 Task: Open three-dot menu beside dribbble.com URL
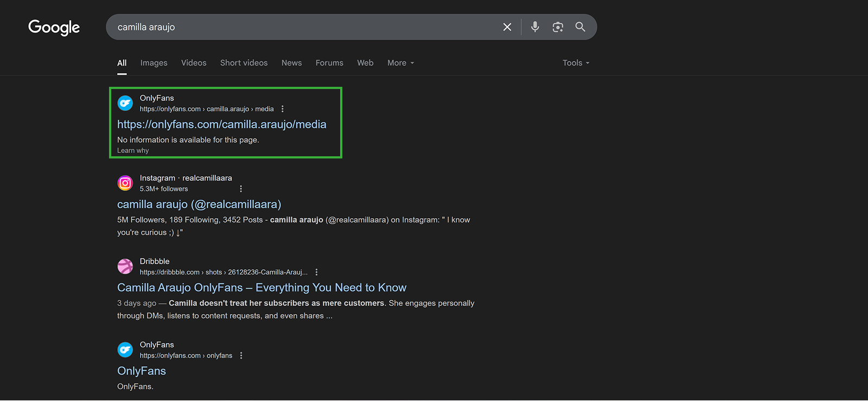pyautogui.click(x=317, y=272)
